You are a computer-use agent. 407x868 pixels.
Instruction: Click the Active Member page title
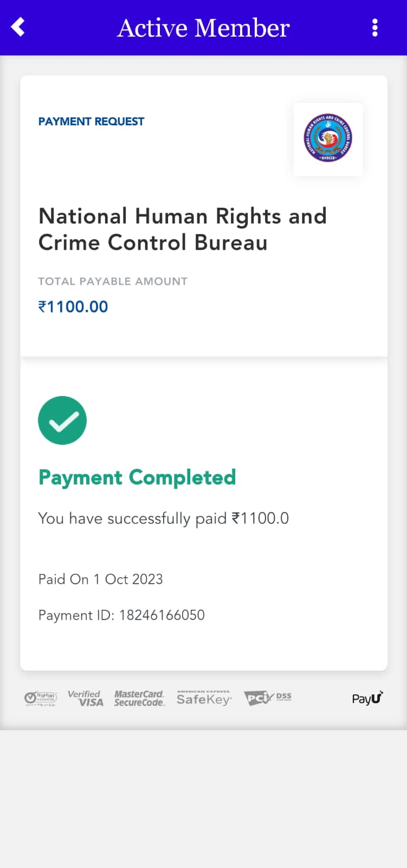[x=203, y=28]
